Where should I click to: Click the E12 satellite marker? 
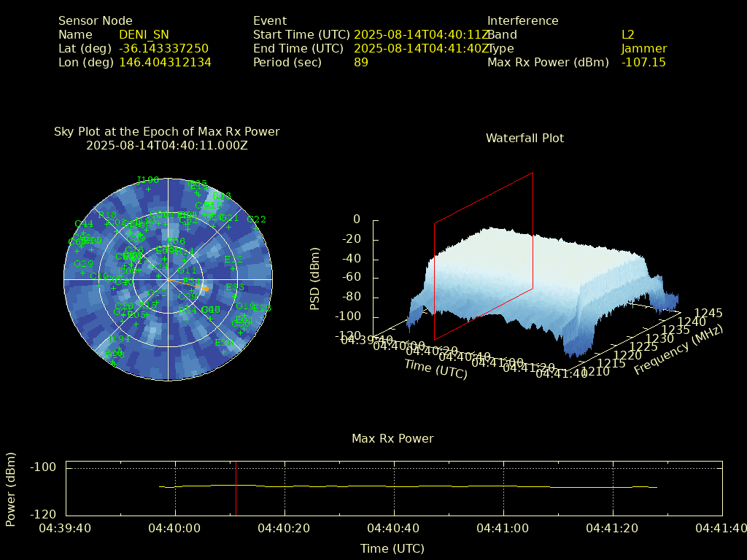tap(233, 268)
